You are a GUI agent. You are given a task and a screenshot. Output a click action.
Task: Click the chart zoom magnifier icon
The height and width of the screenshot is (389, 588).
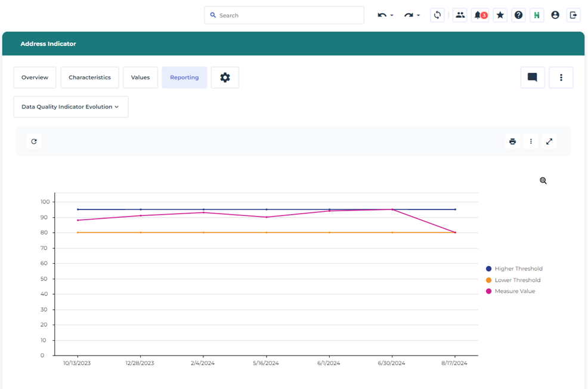pyautogui.click(x=543, y=181)
